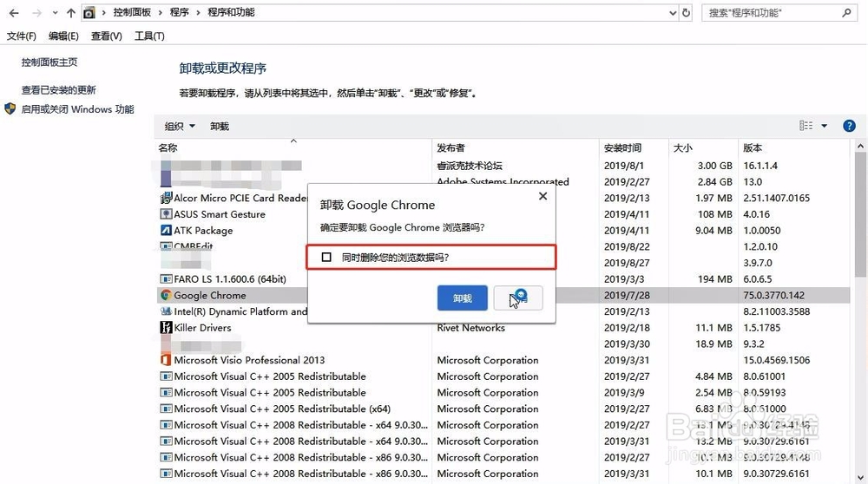Viewport: 868px width, 484px height.
Task: Select the ASUS Smart Gesture icon
Action: (x=166, y=214)
